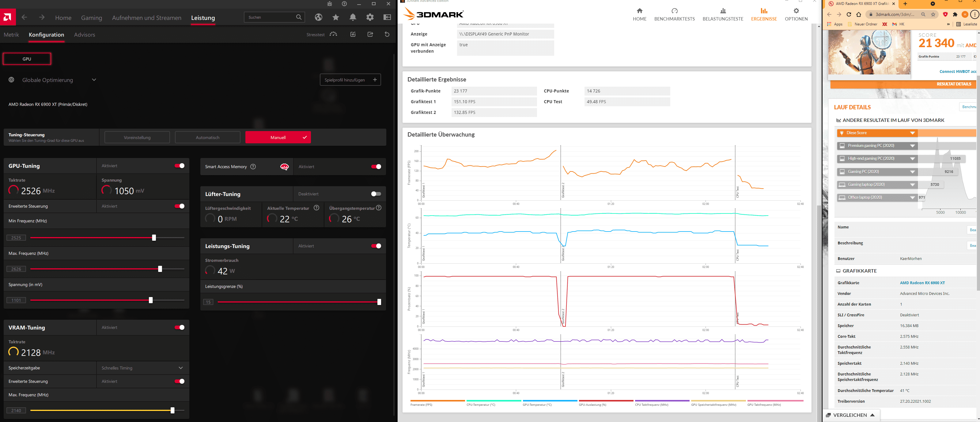Open the Chrome extensions puzzle icon
The image size is (980, 422).
[955, 14]
